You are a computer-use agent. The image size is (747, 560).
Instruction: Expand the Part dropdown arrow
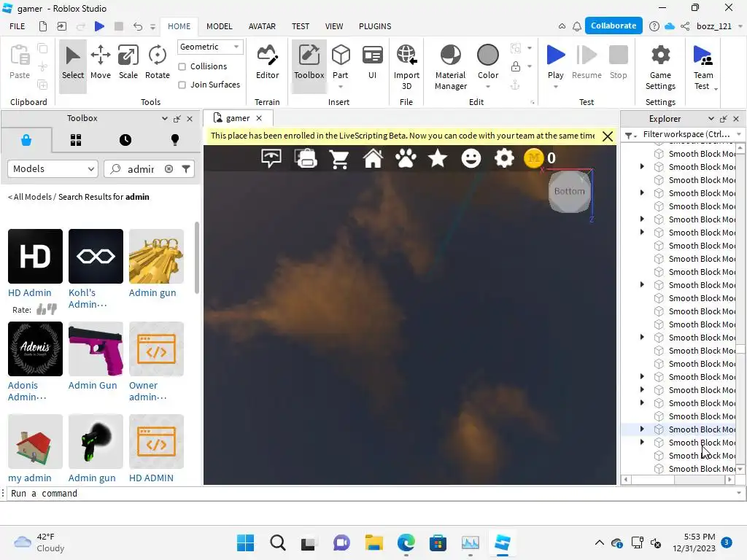341,87
